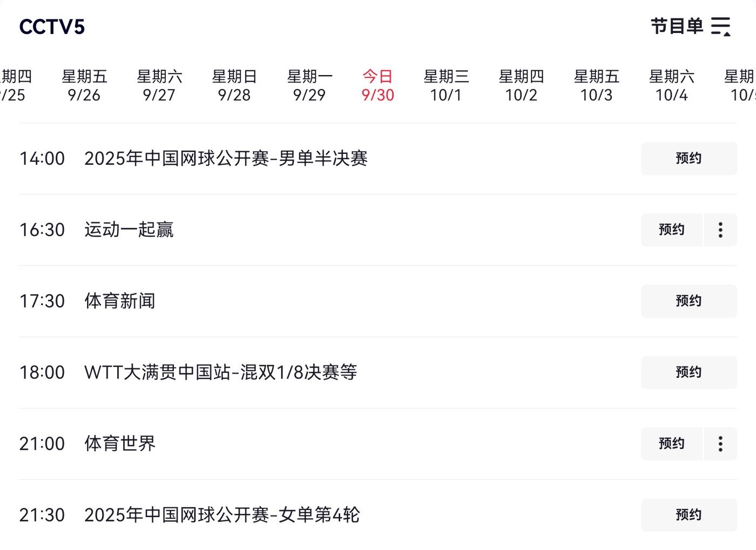756x550 pixels.
Task: Open more options for 体育世界
Action: point(720,444)
